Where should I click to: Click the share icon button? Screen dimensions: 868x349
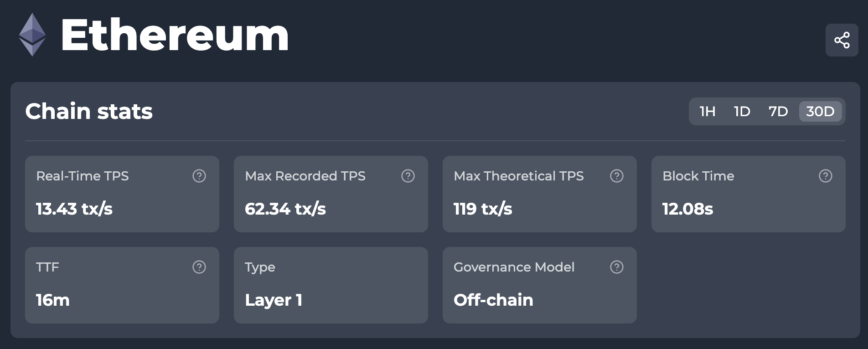click(x=842, y=40)
